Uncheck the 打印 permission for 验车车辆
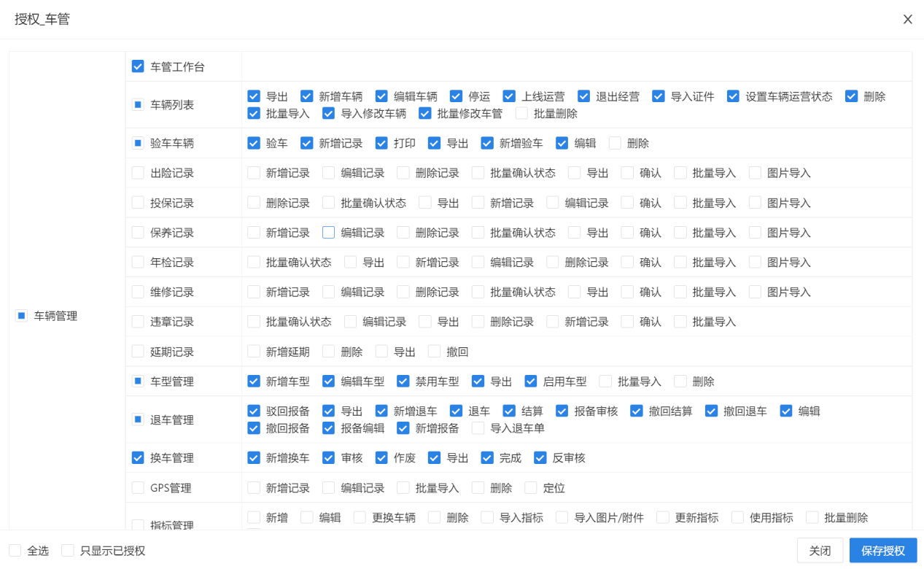This screenshot has width=924, height=569. [381, 143]
